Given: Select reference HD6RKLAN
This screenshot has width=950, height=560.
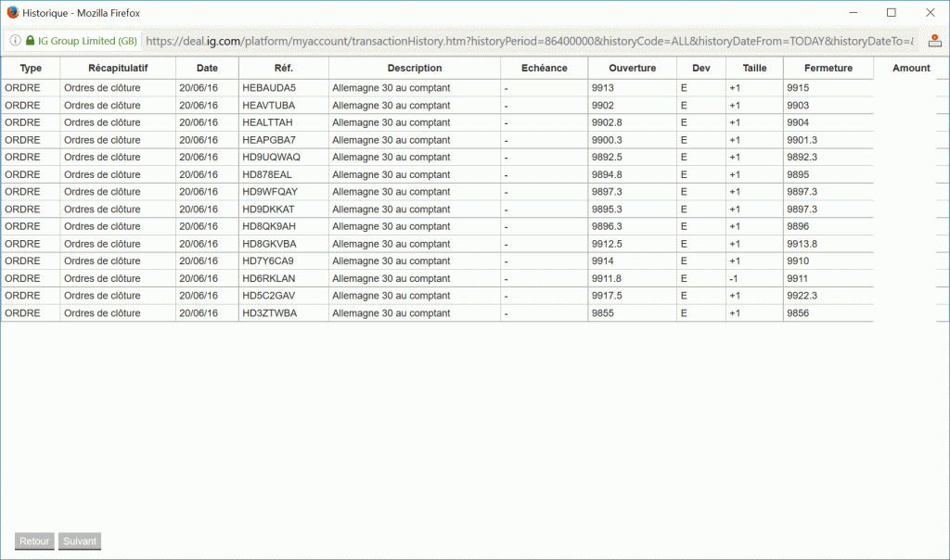Looking at the screenshot, I should tap(268, 278).
